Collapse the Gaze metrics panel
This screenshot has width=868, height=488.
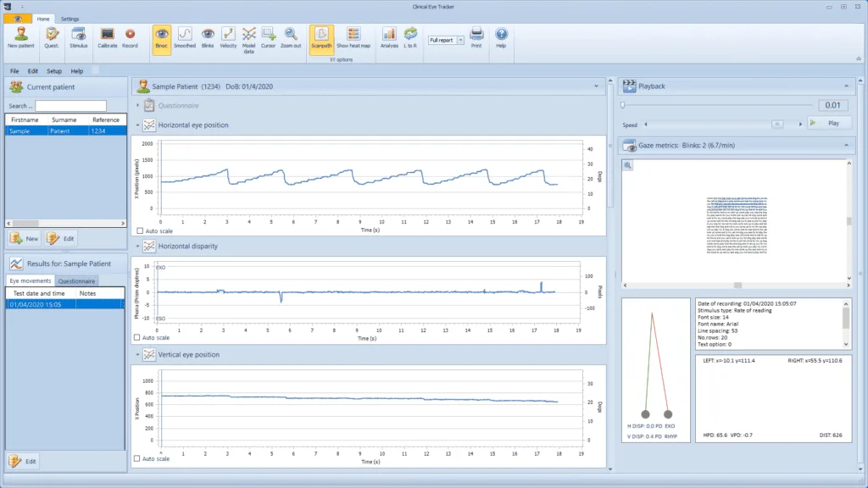(845, 146)
